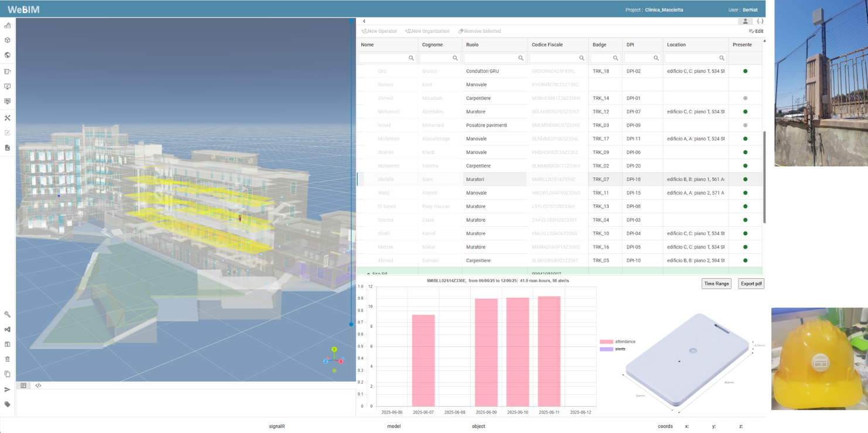Image resolution: width=868 pixels, height=433 pixels.
Task: Click the bar chart icon in sidebar
Action: 8,26
